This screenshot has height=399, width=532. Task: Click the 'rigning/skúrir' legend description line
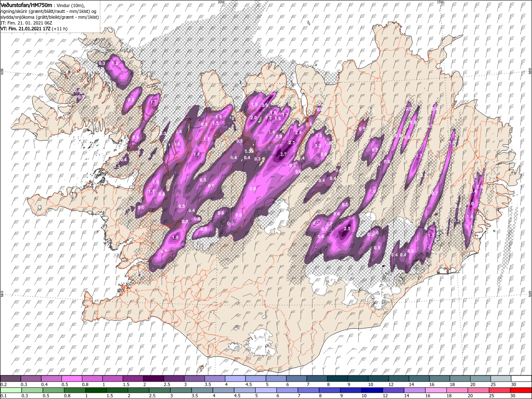click(49, 11)
